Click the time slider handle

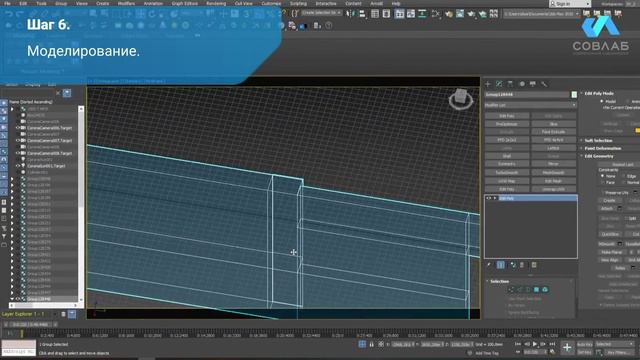click(30, 324)
